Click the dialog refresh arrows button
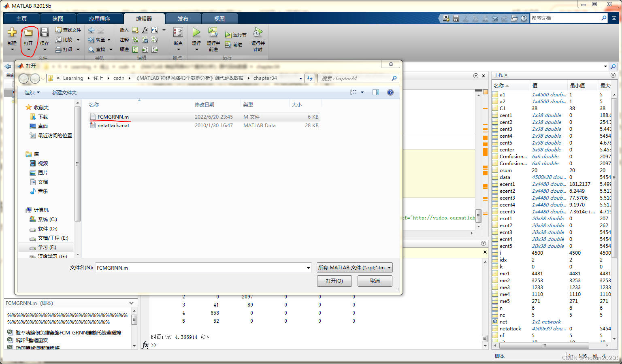This screenshot has width=622, height=364. [x=310, y=78]
